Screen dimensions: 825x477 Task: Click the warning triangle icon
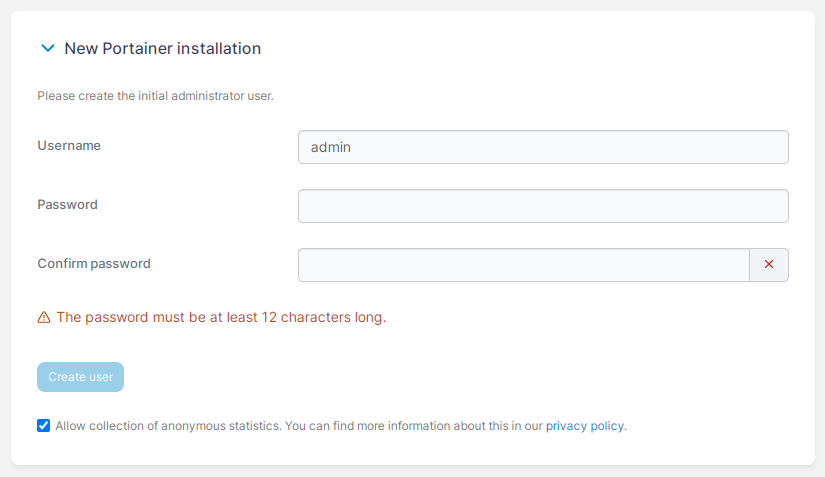pyautogui.click(x=44, y=318)
